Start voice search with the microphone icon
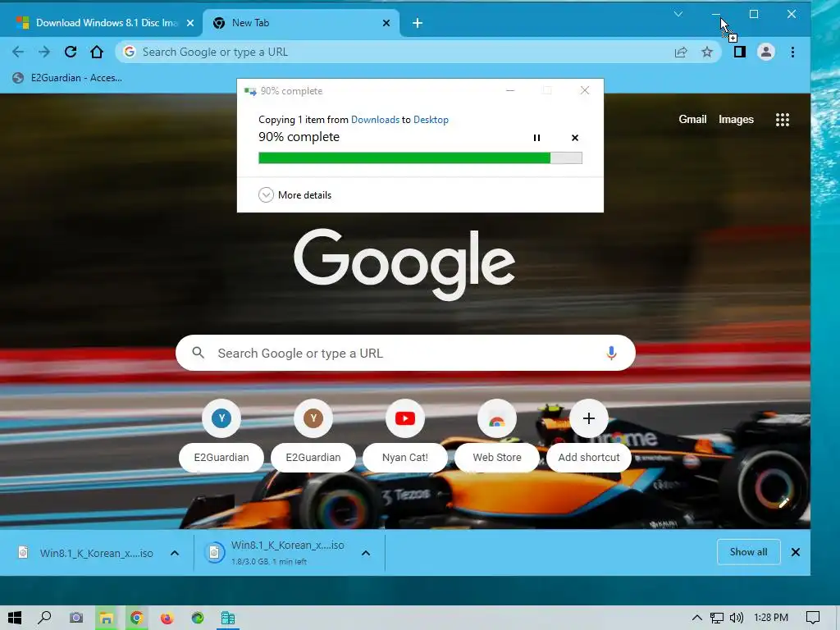Viewport: 840px width, 630px height. (611, 353)
